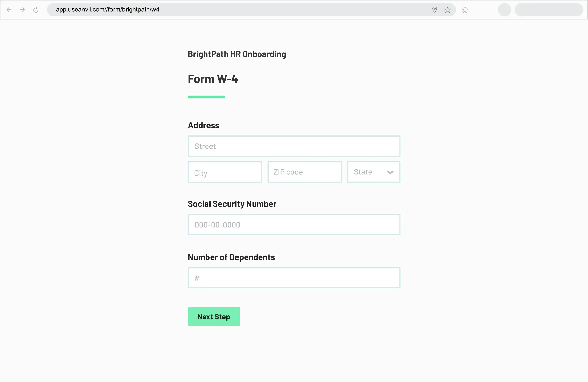Click the back navigation arrow icon
Screen dimensions: 588x382
[9, 9]
